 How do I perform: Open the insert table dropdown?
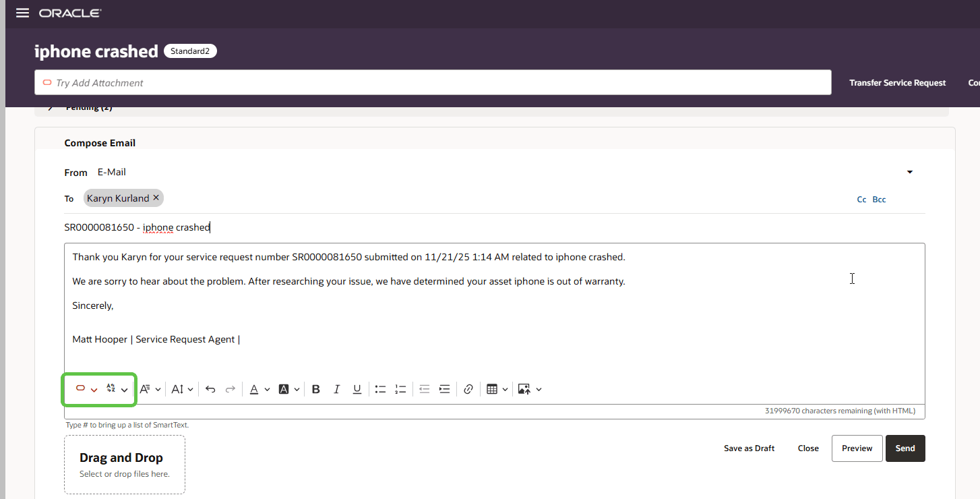pyautogui.click(x=505, y=389)
